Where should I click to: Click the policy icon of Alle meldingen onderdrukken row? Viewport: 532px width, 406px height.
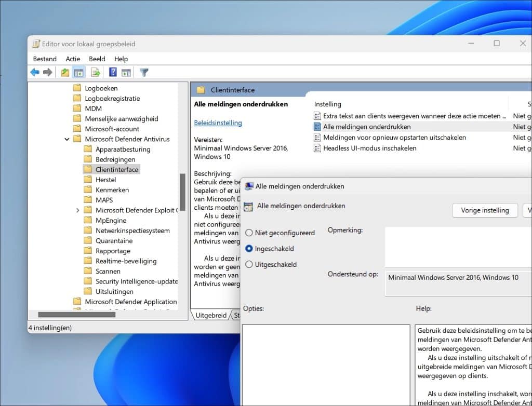click(317, 127)
